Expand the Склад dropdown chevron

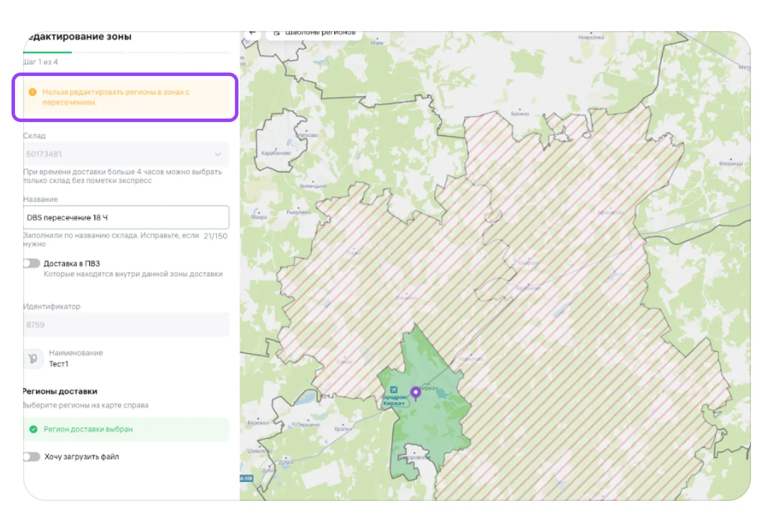[218, 154]
